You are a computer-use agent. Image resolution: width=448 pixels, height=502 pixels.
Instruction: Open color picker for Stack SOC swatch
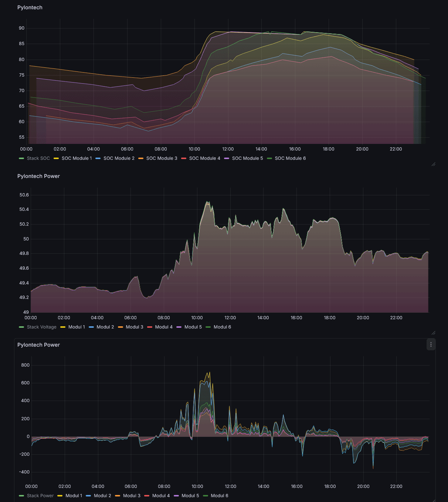tap(21, 158)
